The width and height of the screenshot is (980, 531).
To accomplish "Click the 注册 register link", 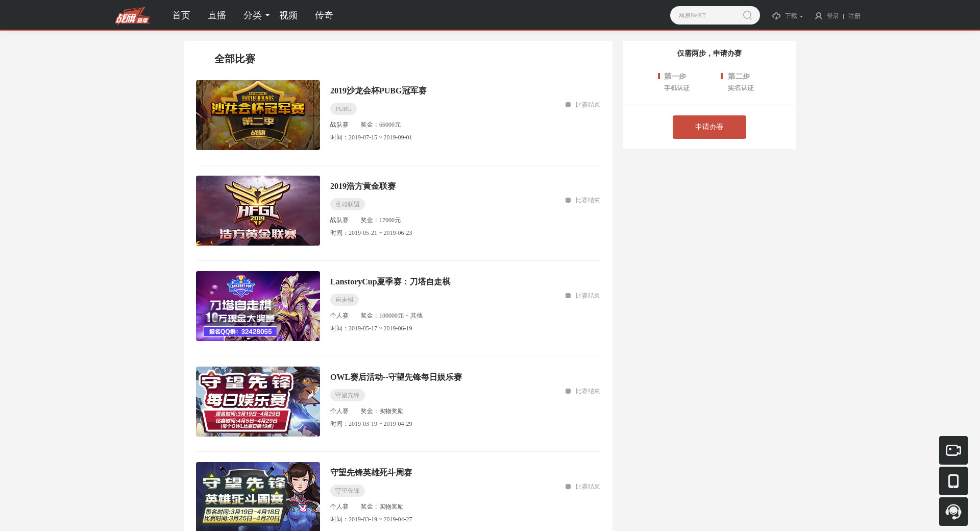I will [x=854, y=16].
